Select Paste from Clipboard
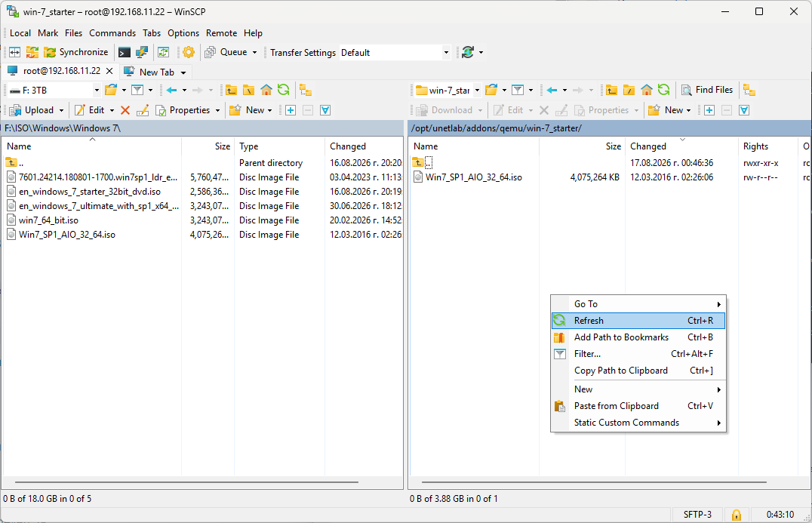 pos(638,406)
